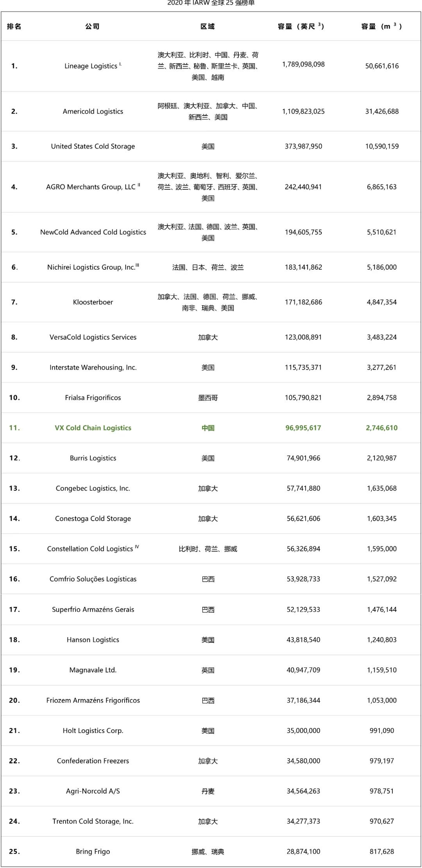
Task: Select the value 242,440,941
Action: click(x=304, y=187)
